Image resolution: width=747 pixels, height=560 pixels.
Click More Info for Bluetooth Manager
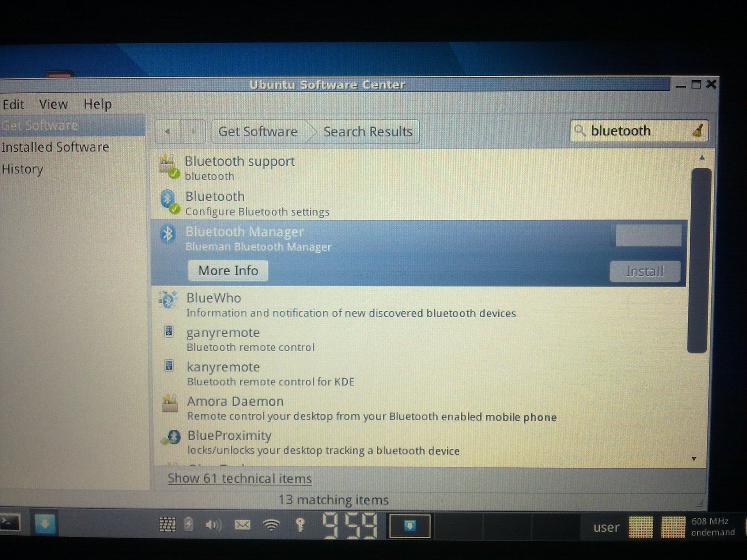click(228, 271)
